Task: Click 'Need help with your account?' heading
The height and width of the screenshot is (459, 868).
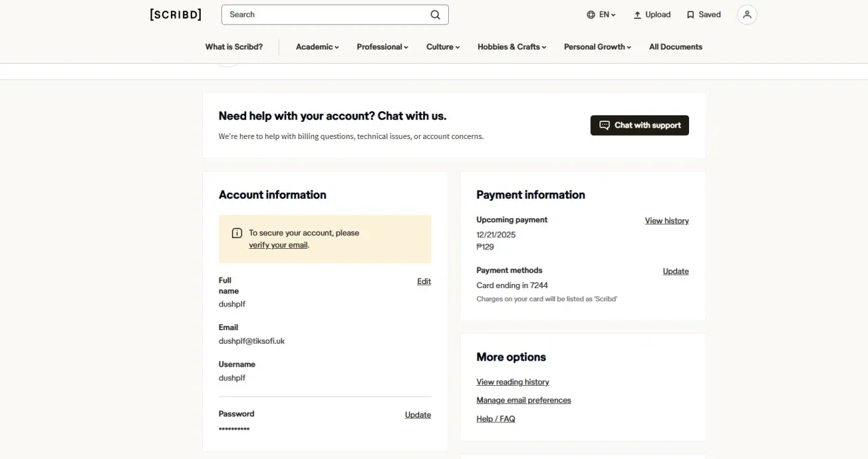Action: pyautogui.click(x=332, y=116)
